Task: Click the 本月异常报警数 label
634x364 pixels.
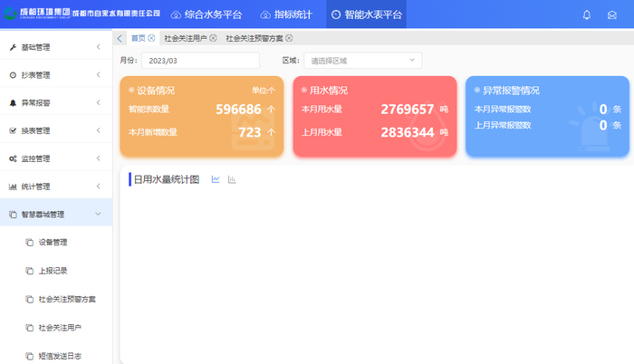Action: pos(503,110)
